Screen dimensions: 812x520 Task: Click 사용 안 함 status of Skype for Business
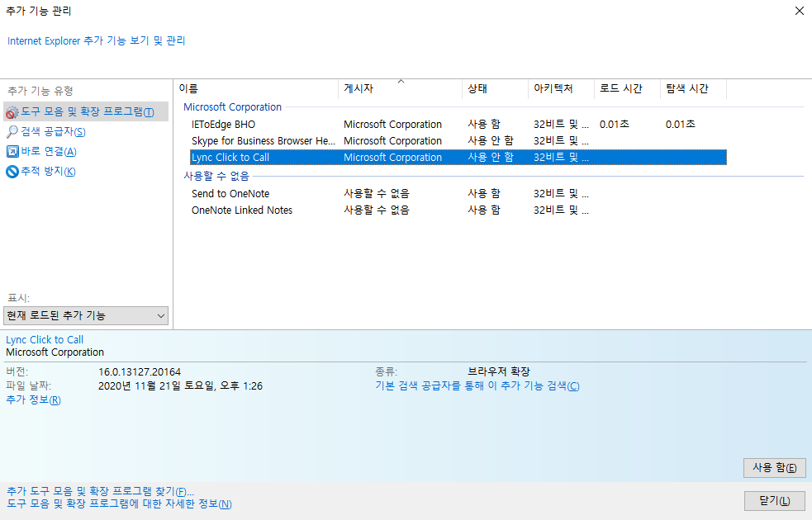(x=491, y=141)
